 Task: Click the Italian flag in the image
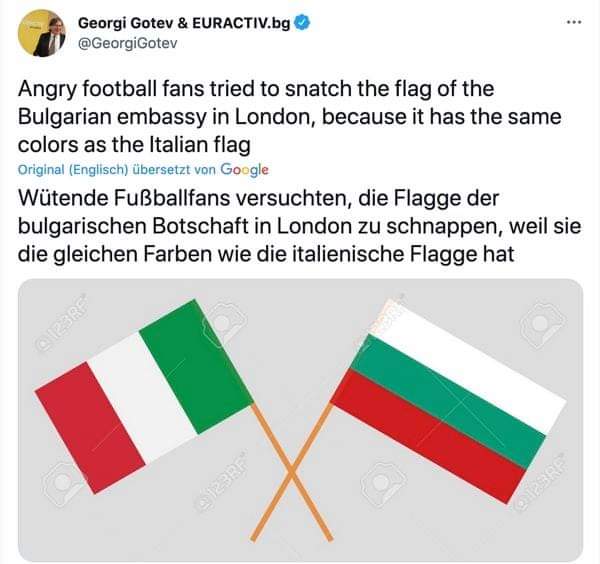(144, 396)
